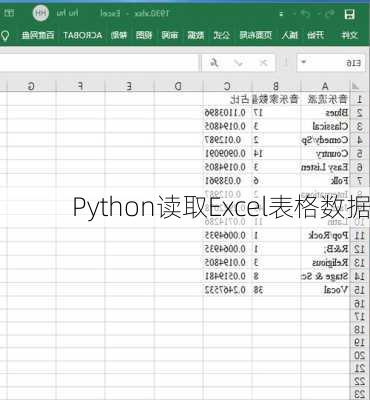
Task: Click inside the formula bar input
Action: (x=99, y=62)
